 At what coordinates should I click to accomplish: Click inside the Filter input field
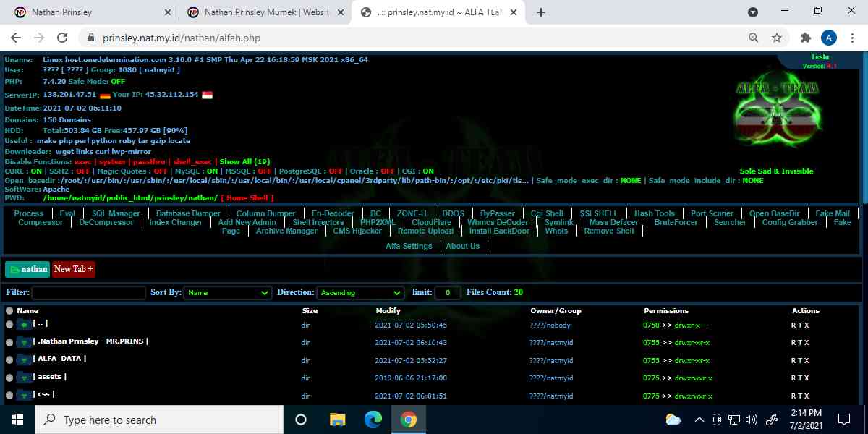tap(87, 292)
